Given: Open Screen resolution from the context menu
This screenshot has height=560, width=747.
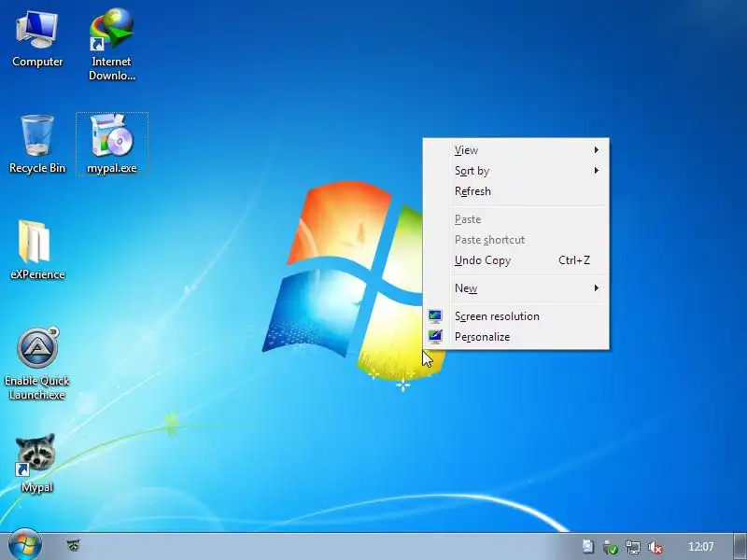Looking at the screenshot, I should [x=516, y=316].
